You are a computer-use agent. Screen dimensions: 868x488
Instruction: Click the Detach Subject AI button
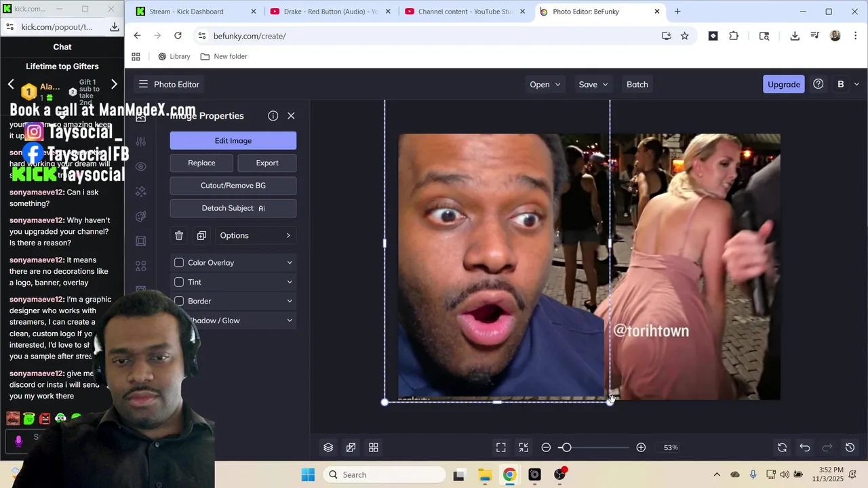(x=233, y=208)
